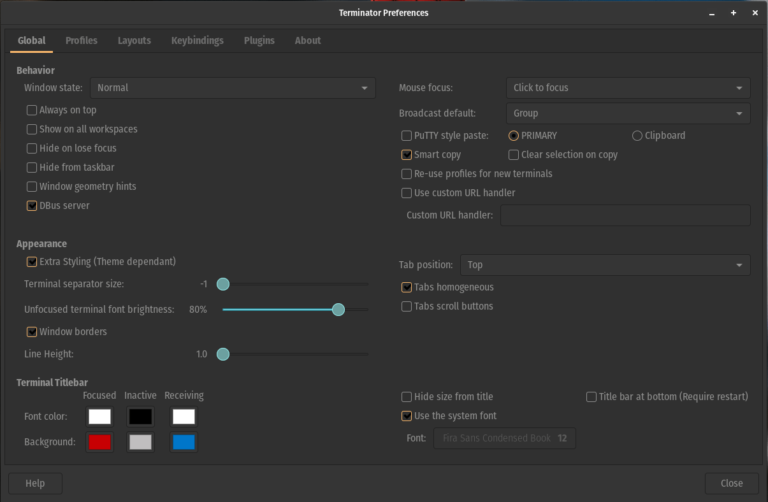Open the Inactive font color swatch

point(140,417)
